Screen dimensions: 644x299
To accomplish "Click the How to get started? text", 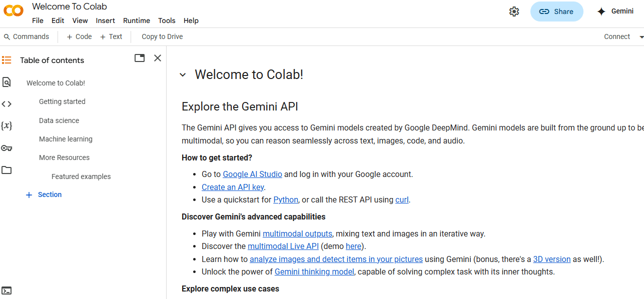I will pyautogui.click(x=217, y=157).
